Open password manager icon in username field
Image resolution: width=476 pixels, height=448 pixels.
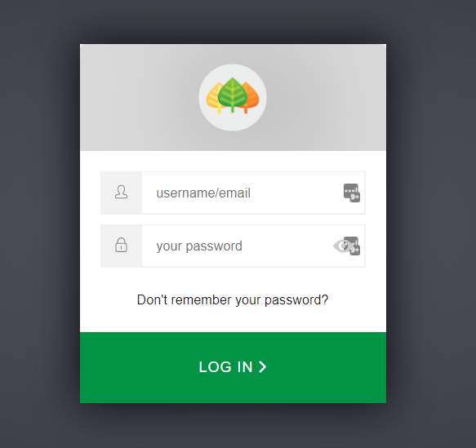point(352,193)
